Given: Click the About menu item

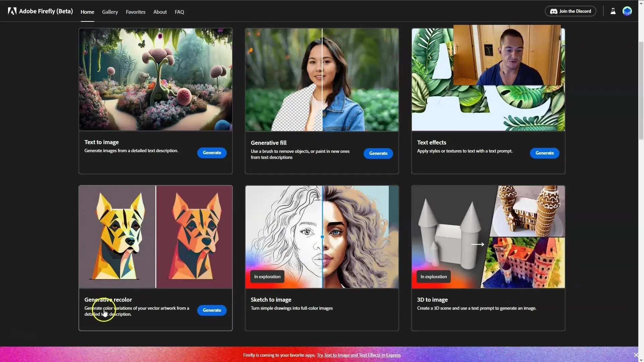Looking at the screenshot, I should pyautogui.click(x=160, y=11).
